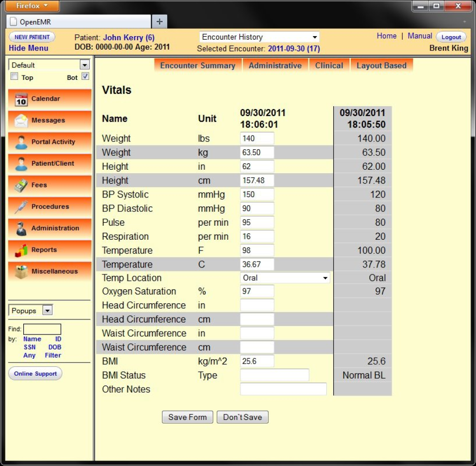Click the Weight lbs input field
The height and width of the screenshot is (466, 476).
(x=257, y=138)
